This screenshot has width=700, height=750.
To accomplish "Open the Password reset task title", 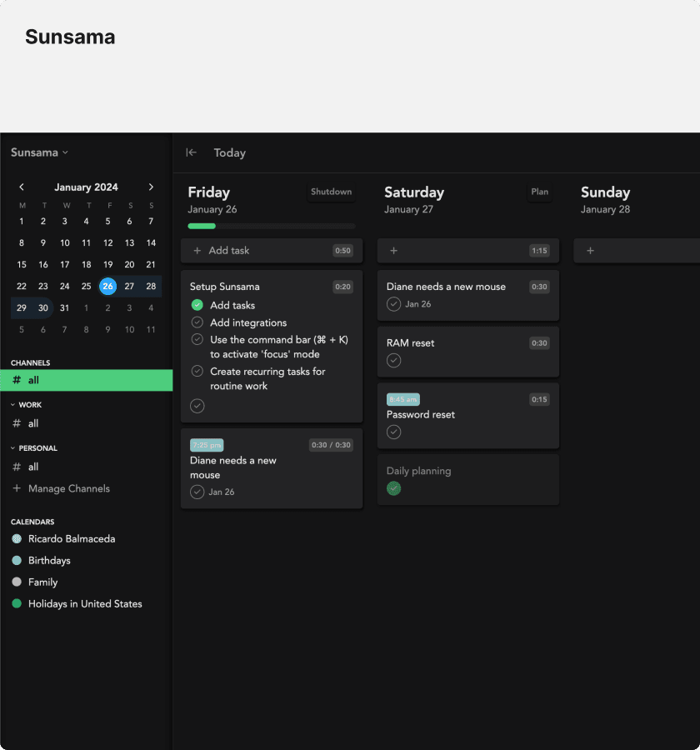I will pos(421,415).
